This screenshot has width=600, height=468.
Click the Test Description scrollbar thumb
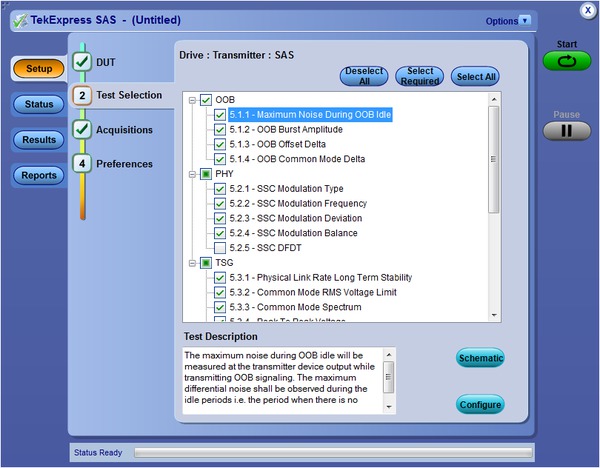point(389,377)
